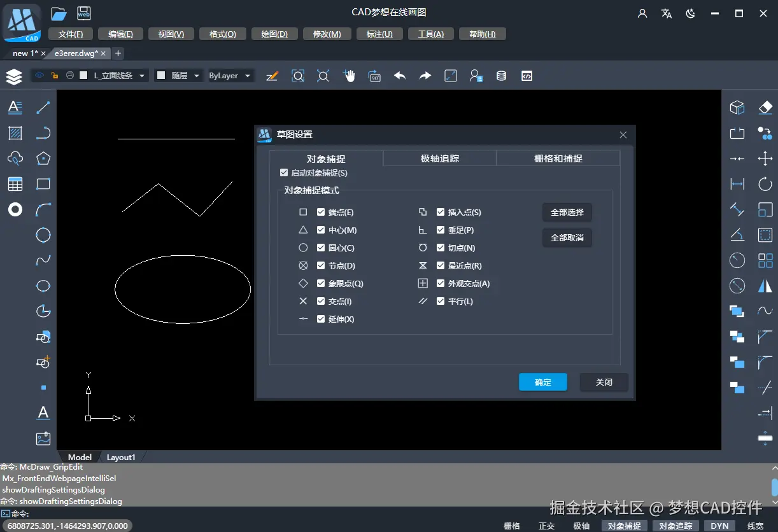Open the ByLayer linetype dropdown

coord(248,75)
